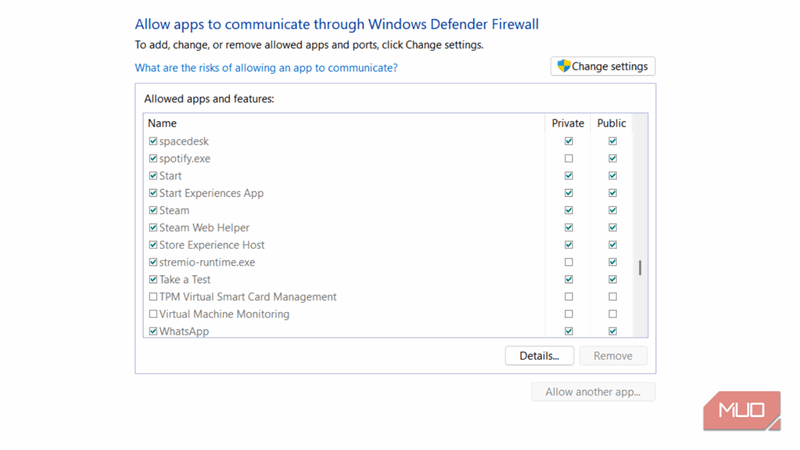Screen dimensions: 800x450
Task: Toggle WhatsApp Private checkbox
Action: [568, 331]
